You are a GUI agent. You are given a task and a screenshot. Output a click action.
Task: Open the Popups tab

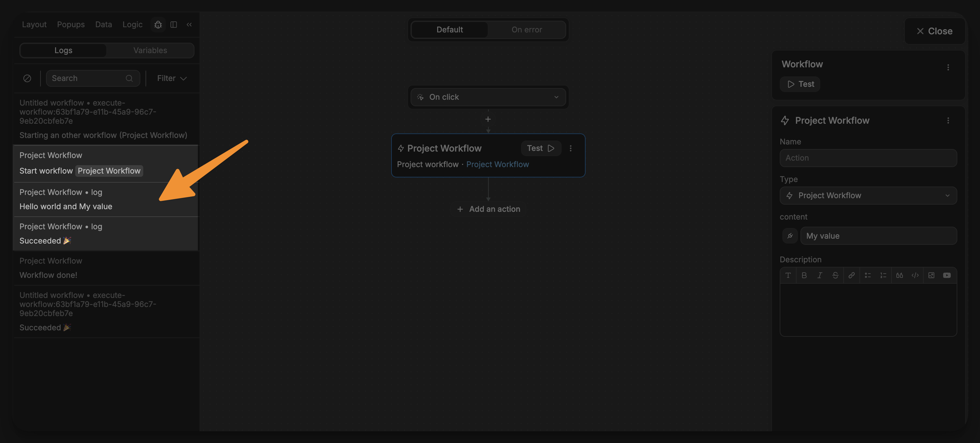point(71,24)
